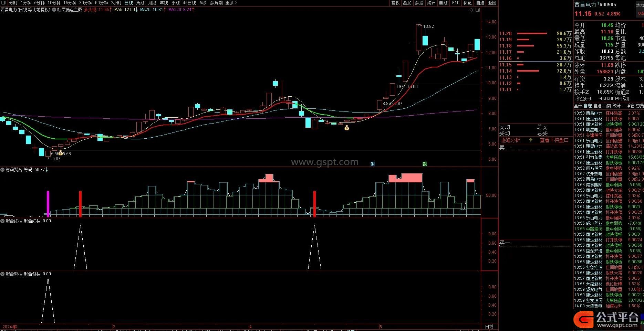Select the 5秒 period
The height and width of the screenshot is (331, 644).
203,3
